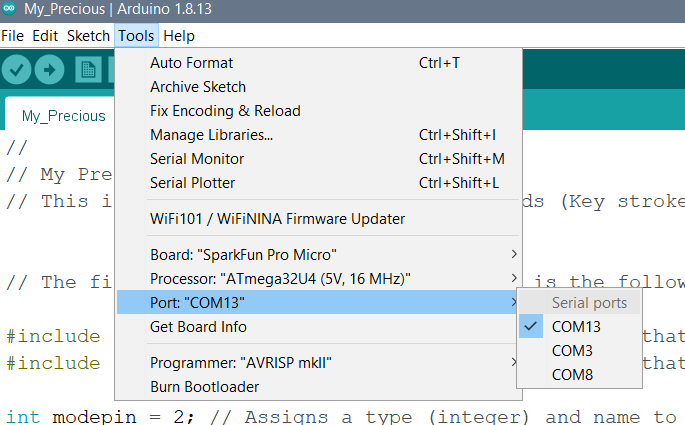Open Serial Monitor menu entry
Screen dimensions: 685x425
tap(197, 159)
